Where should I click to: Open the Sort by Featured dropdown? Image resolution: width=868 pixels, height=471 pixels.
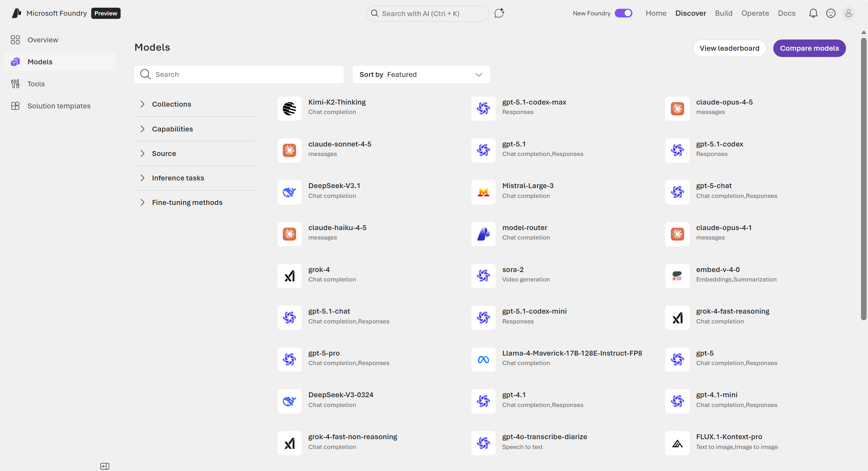click(421, 74)
